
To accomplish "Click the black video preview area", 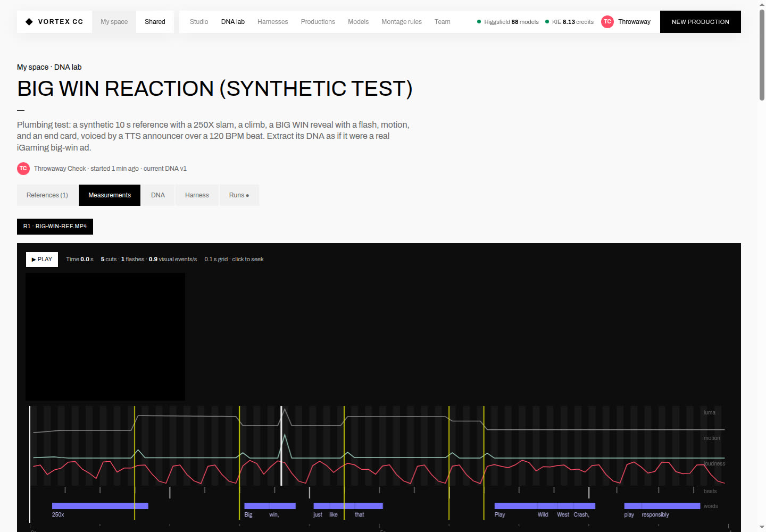I will (x=105, y=337).
